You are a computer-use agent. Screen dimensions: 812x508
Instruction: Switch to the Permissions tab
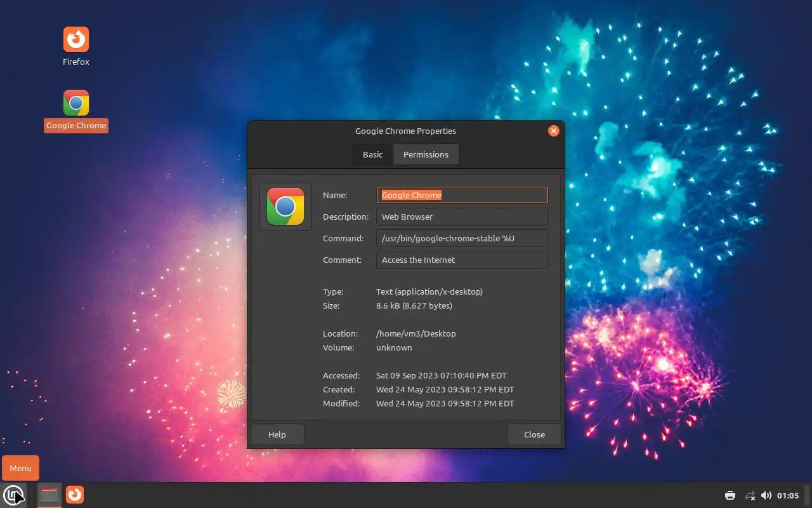[x=426, y=154]
